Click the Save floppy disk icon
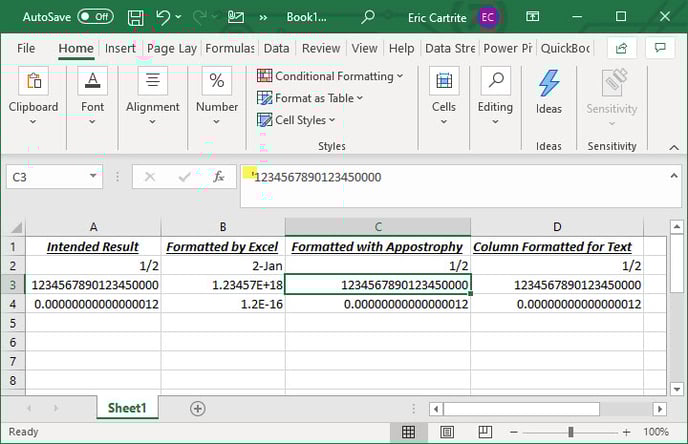The width and height of the screenshot is (688, 444). pos(135,18)
